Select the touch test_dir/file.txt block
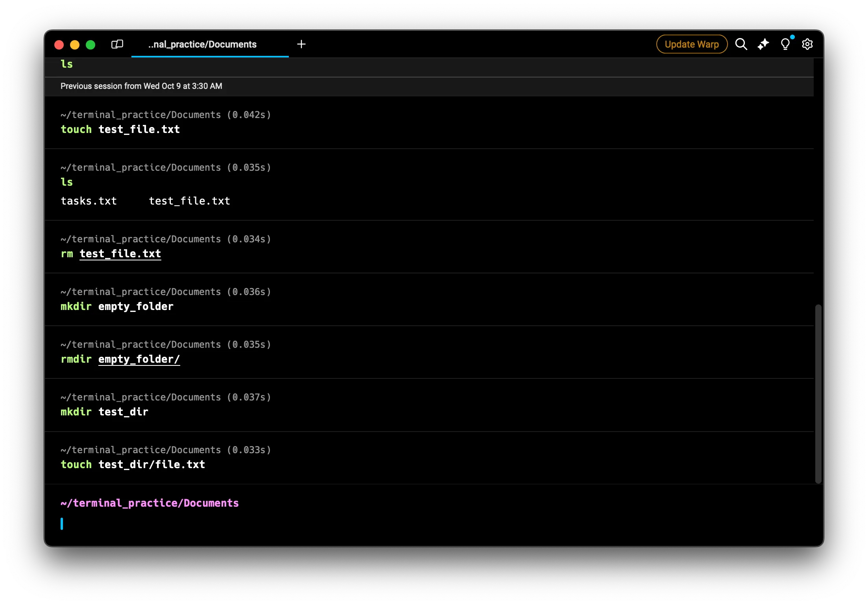This screenshot has height=605, width=868. 393,457
